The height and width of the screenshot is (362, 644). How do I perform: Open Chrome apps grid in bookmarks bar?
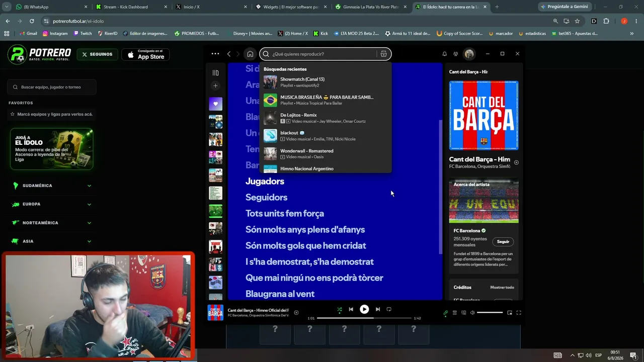(7, 34)
